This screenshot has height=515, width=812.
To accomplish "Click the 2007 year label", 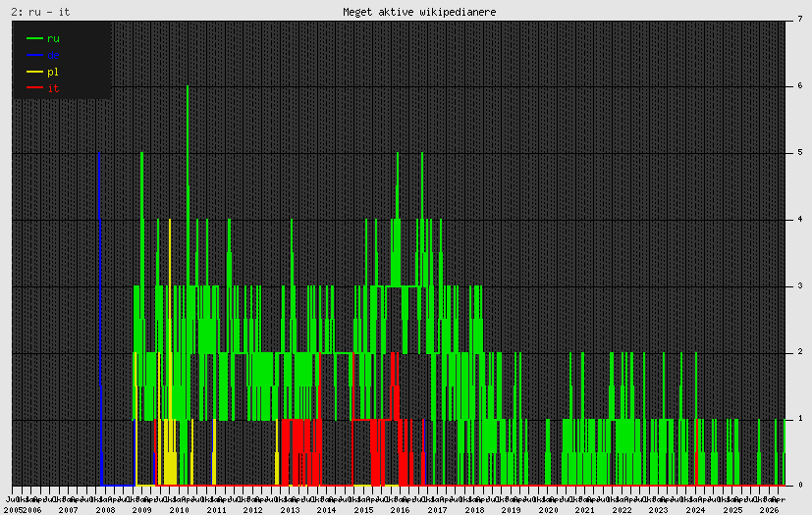I will coord(69,510).
